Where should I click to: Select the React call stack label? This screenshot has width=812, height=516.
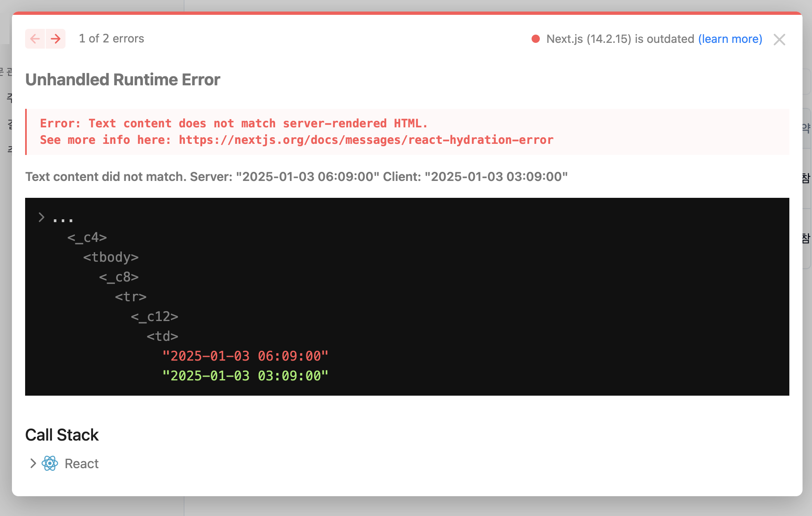(82, 464)
